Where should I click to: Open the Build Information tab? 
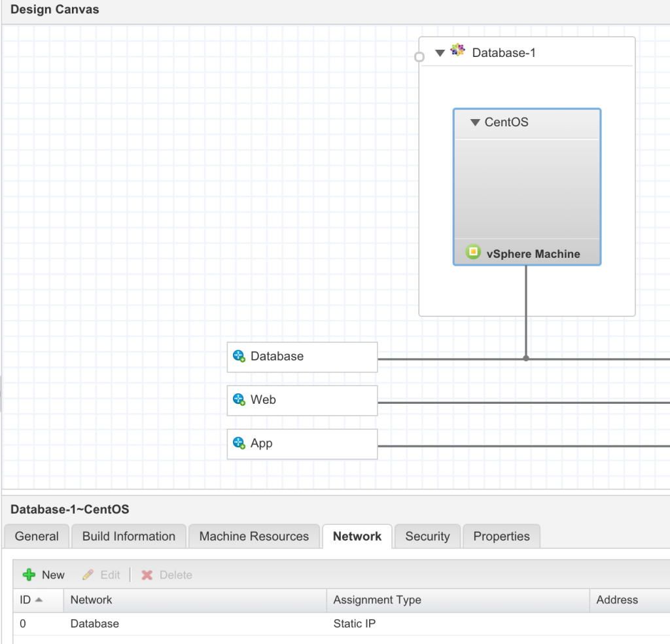click(128, 536)
